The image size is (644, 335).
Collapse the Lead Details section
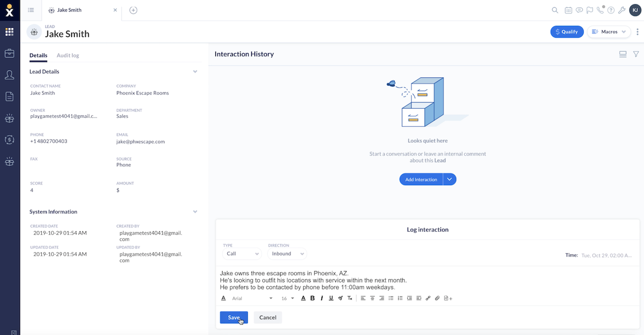195,72
